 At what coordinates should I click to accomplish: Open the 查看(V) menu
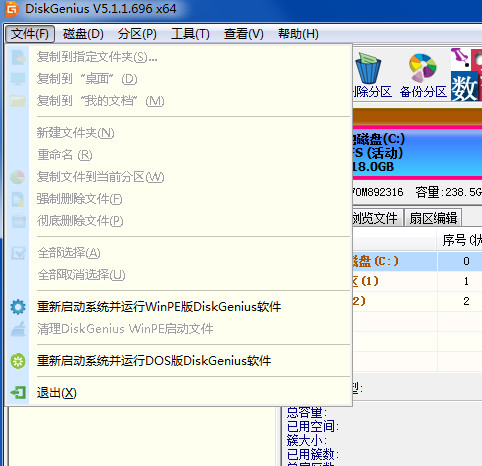coord(243,34)
